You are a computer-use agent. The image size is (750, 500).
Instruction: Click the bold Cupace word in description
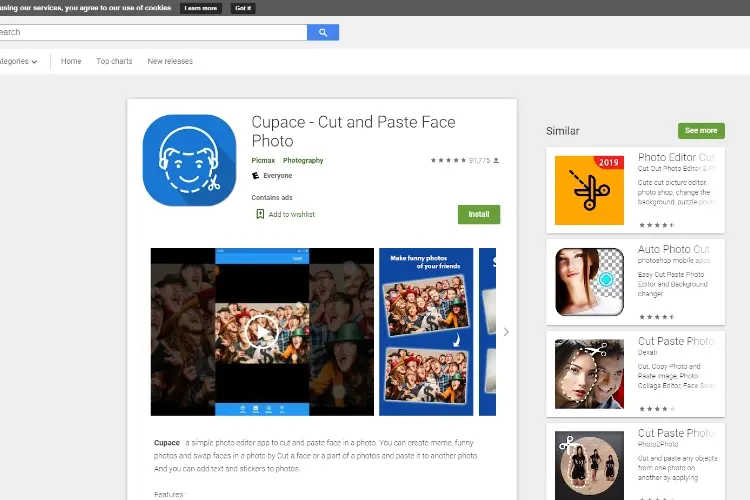pos(167,443)
